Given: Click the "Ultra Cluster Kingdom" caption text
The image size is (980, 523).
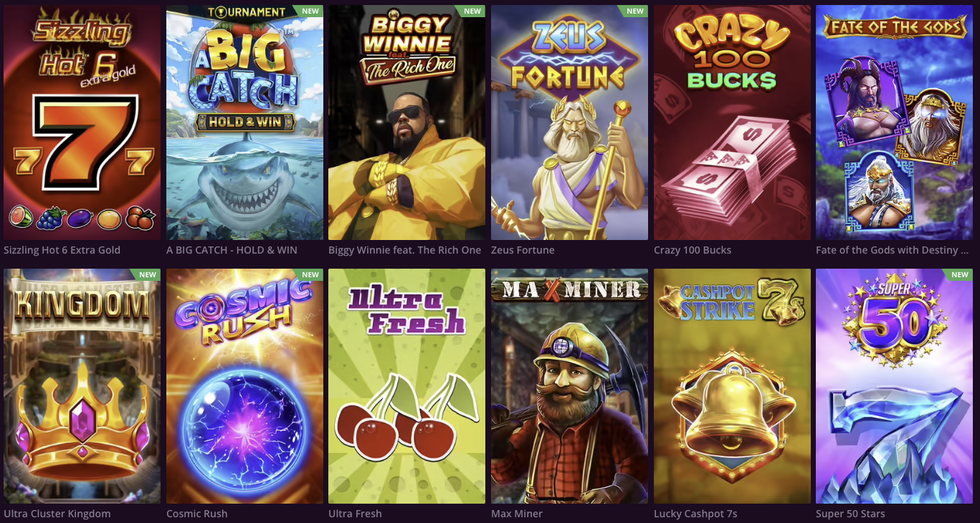Looking at the screenshot, I should coord(57,514).
